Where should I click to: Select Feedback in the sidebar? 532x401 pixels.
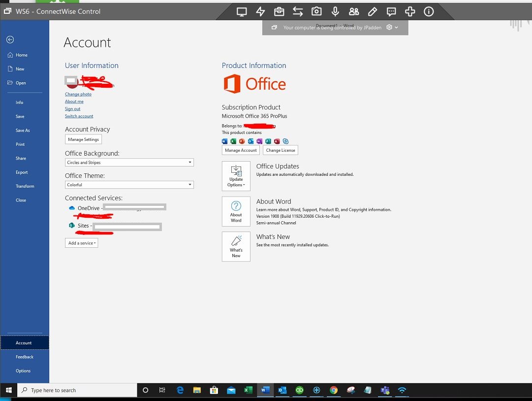pos(25,357)
